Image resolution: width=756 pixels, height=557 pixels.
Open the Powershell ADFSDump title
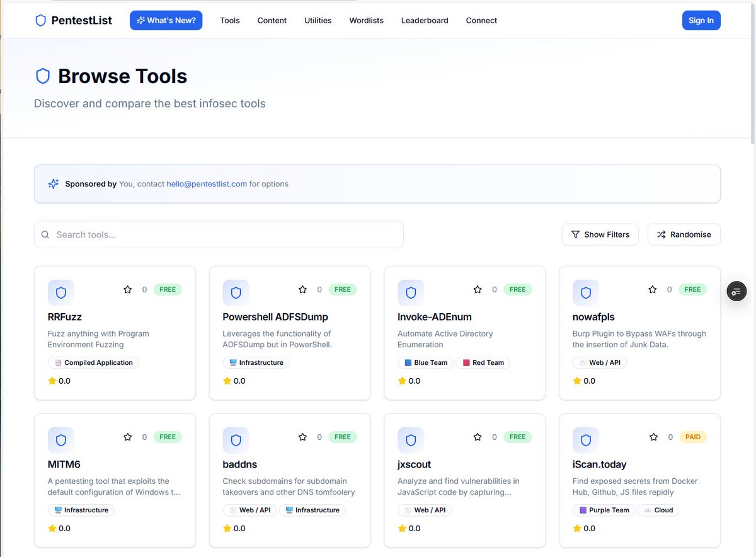pyautogui.click(x=275, y=317)
